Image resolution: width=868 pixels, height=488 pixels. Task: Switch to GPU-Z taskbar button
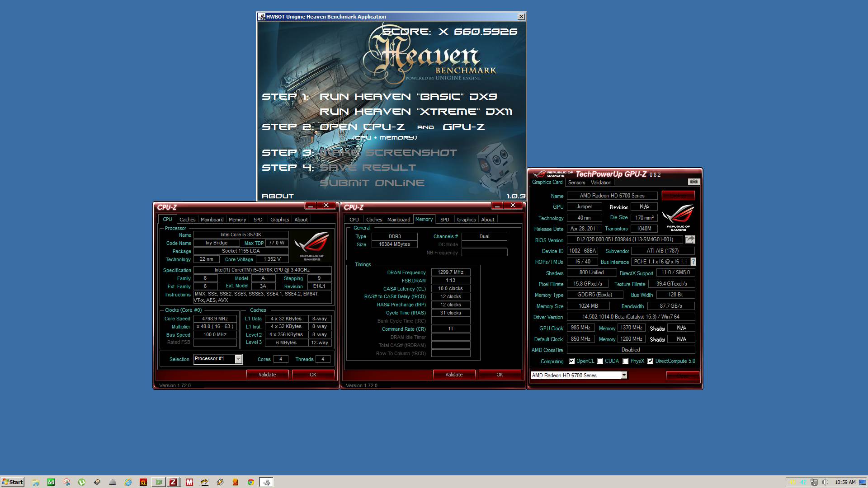coord(159,482)
